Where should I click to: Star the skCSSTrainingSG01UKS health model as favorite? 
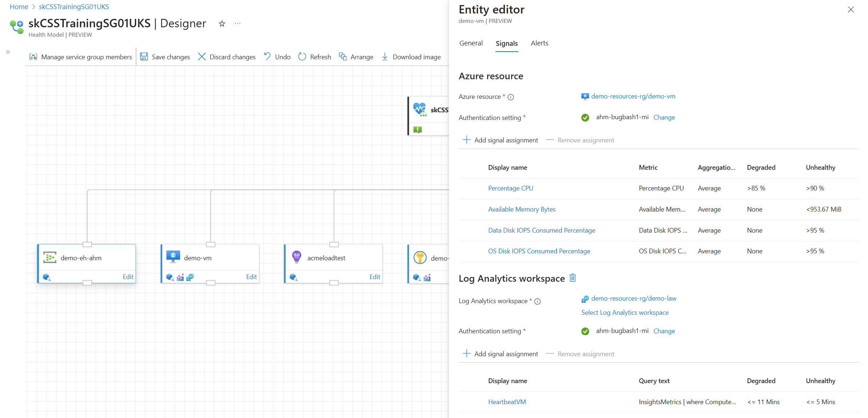222,23
